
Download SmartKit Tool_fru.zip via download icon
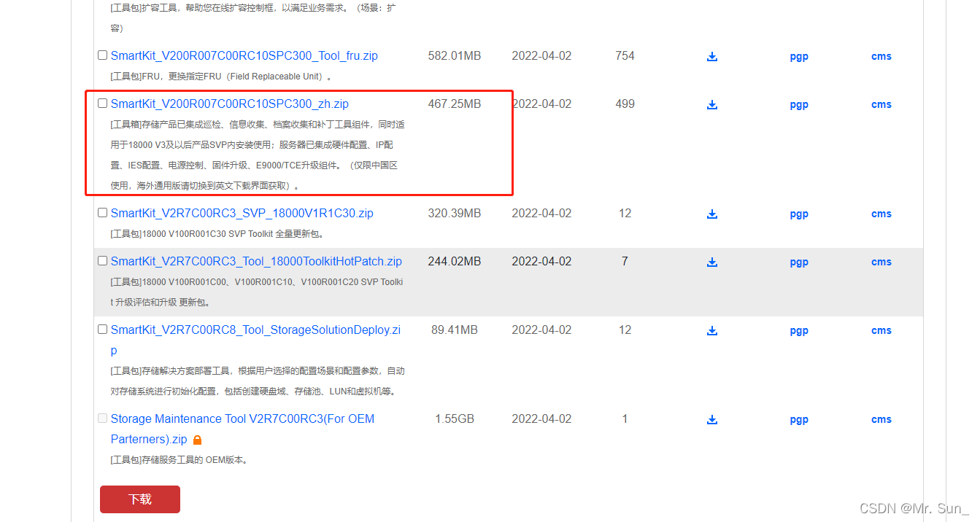(x=712, y=56)
